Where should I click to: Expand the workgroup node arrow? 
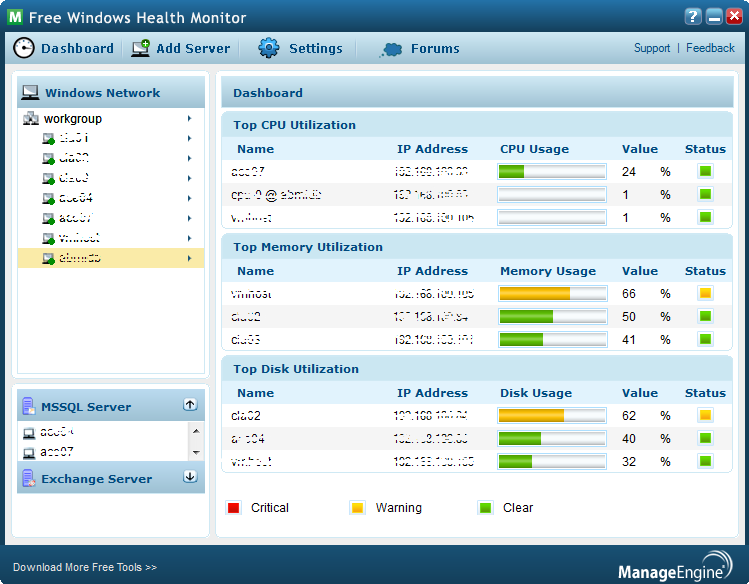(x=190, y=118)
